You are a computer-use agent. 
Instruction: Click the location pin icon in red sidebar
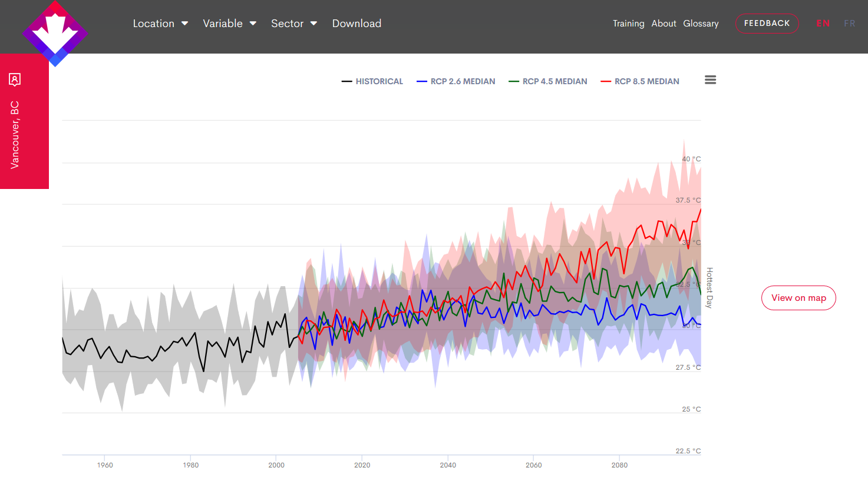(15, 79)
